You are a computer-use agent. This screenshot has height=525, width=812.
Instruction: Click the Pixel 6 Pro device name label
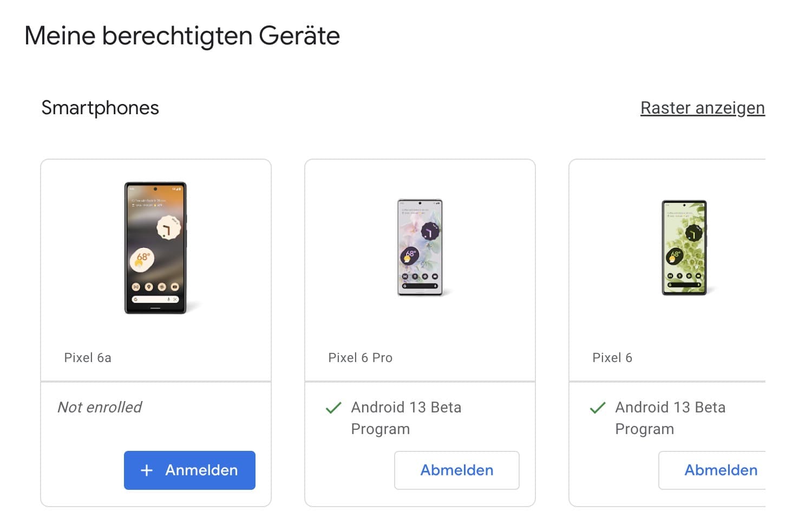(360, 358)
